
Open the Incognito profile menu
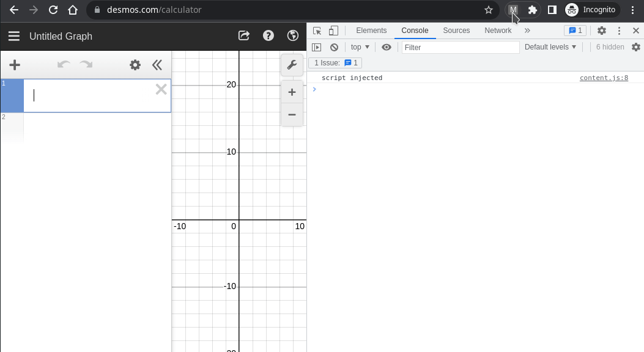pyautogui.click(x=592, y=10)
